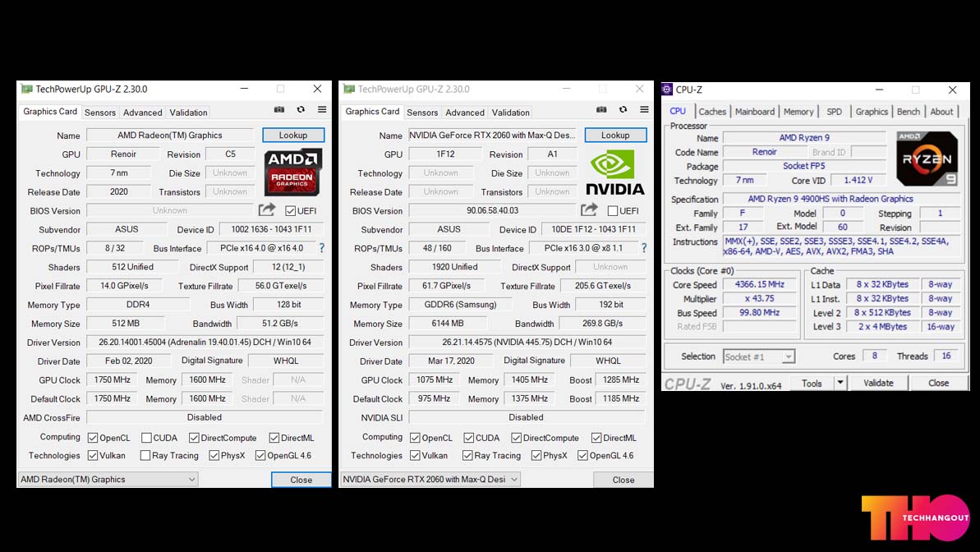Click Close button at bottom of AMD GPU-Z window
The image size is (980, 552).
tap(301, 480)
